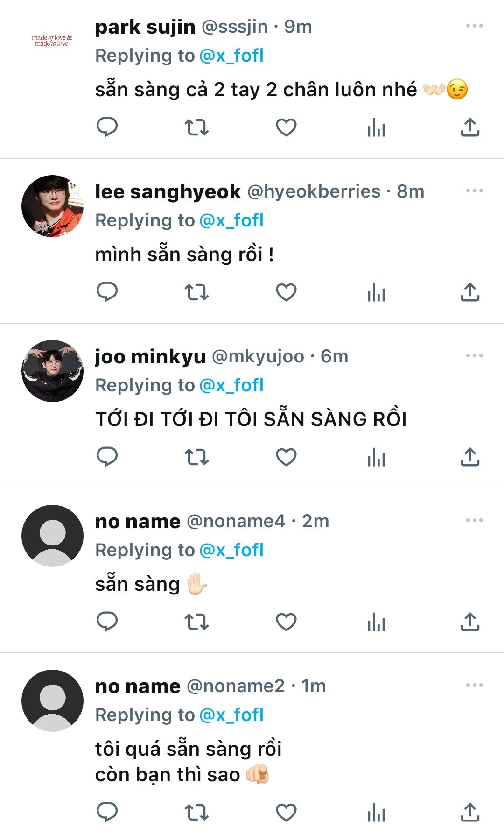
Task: Reply to joo minkyu's tweet
Action: click(x=107, y=457)
